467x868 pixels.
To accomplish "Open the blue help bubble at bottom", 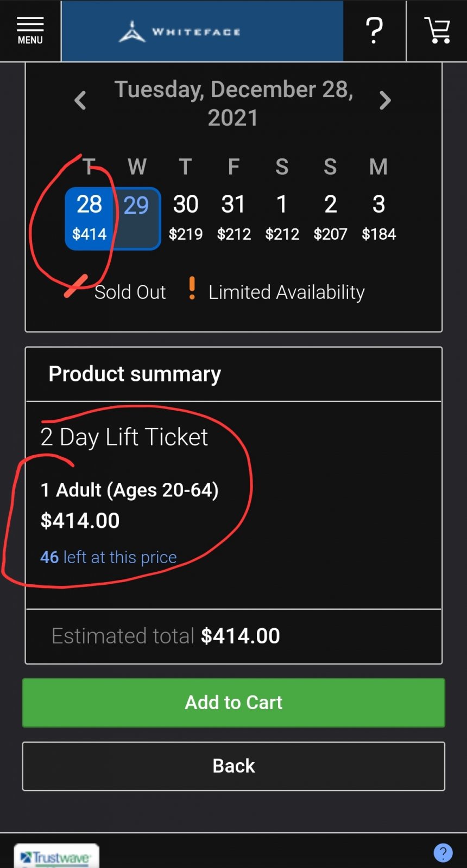I will (443, 853).
